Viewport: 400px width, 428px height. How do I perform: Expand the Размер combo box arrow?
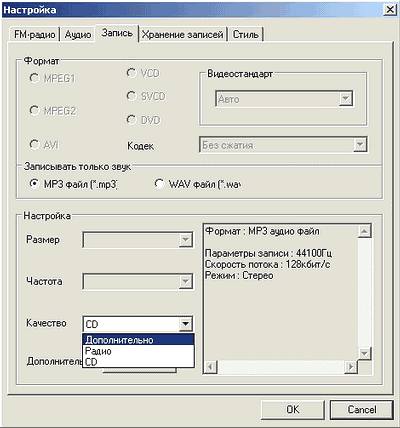(185, 240)
